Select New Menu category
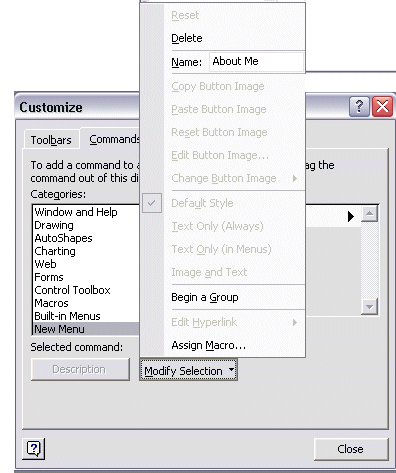Screen dimensions: 396x473 tap(86, 329)
